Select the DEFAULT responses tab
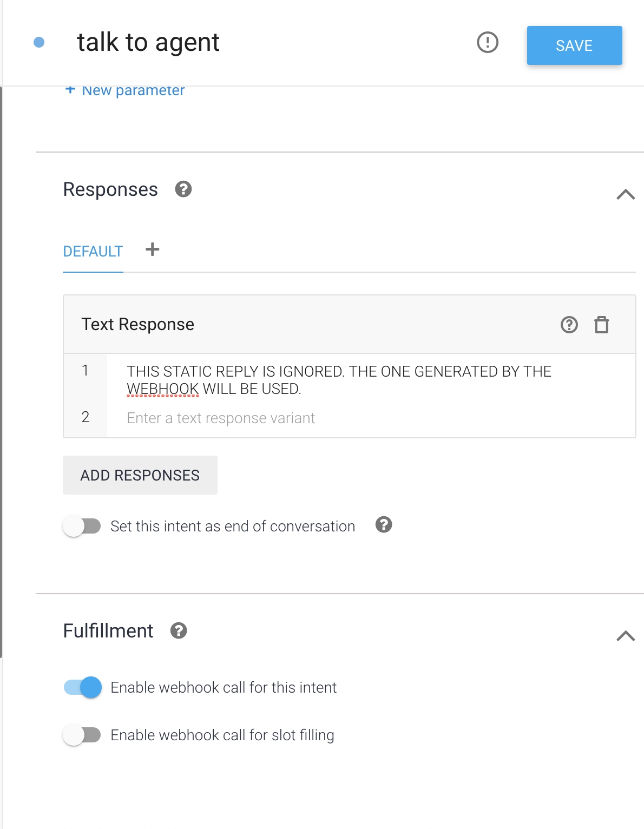Image resolution: width=644 pixels, height=829 pixels. coord(93,252)
